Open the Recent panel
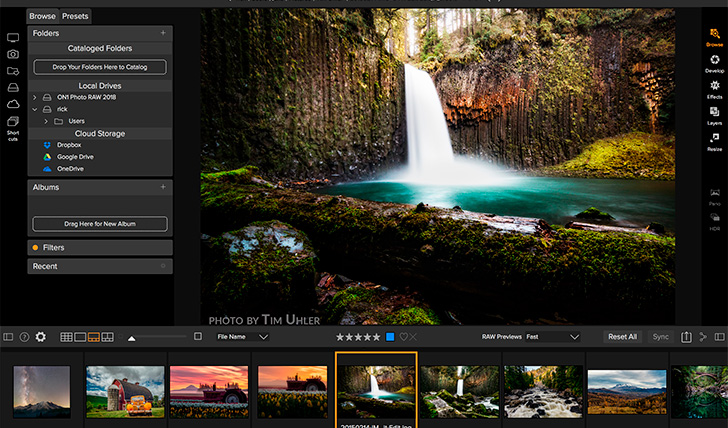 [100, 266]
